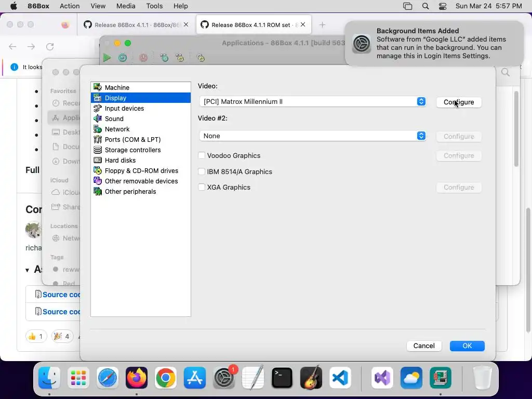Click Configure button for Matrox video card

[x=459, y=102]
